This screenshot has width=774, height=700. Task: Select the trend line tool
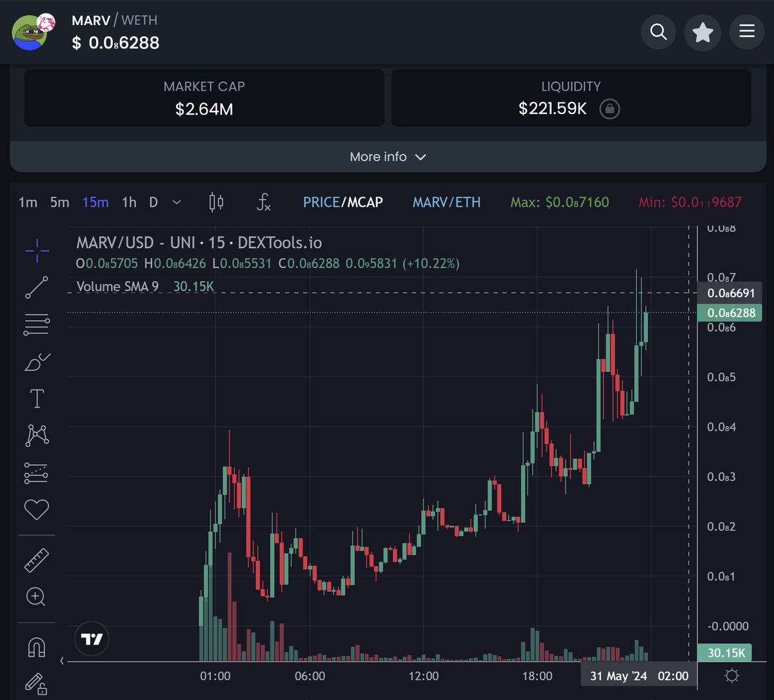pos(37,287)
